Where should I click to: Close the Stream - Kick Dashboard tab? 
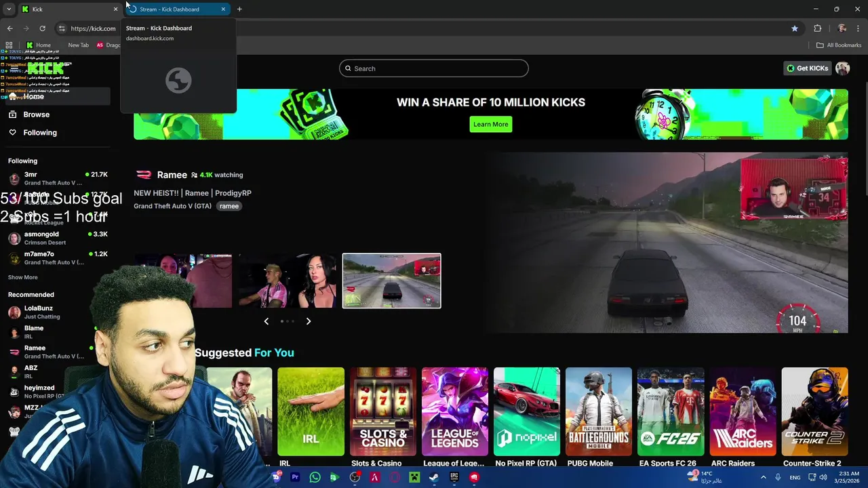[223, 9]
